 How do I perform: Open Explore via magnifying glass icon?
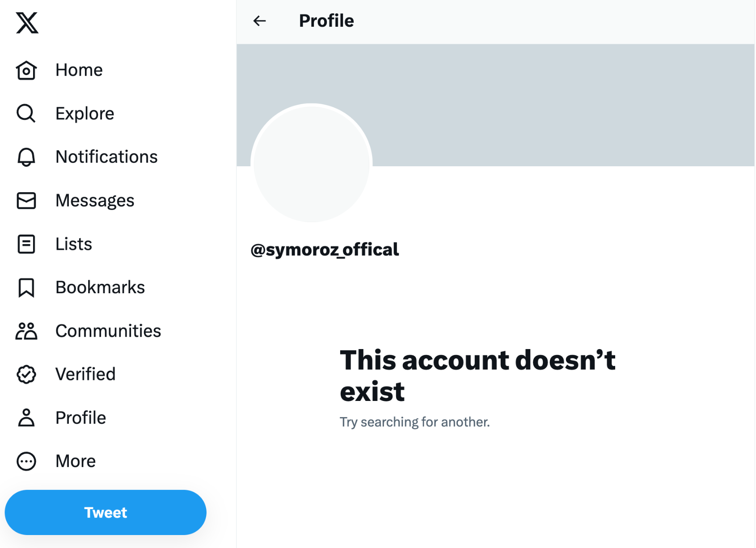click(x=26, y=114)
